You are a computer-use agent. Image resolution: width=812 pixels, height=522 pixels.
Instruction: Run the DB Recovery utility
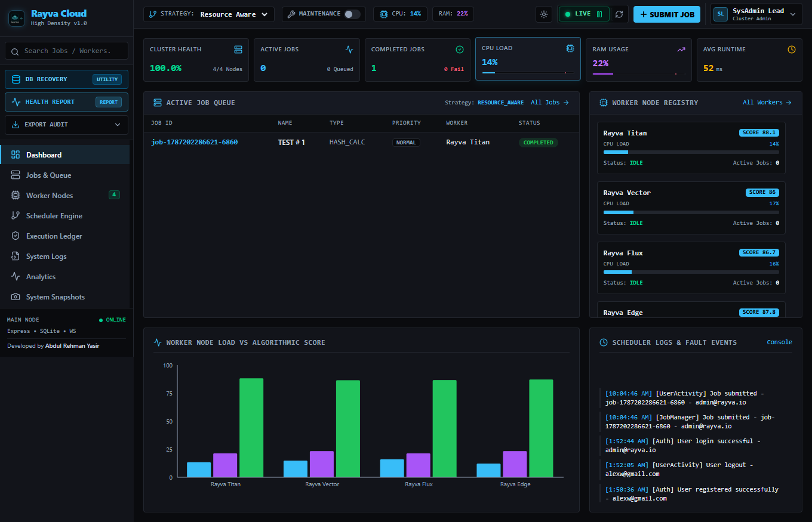tap(66, 79)
